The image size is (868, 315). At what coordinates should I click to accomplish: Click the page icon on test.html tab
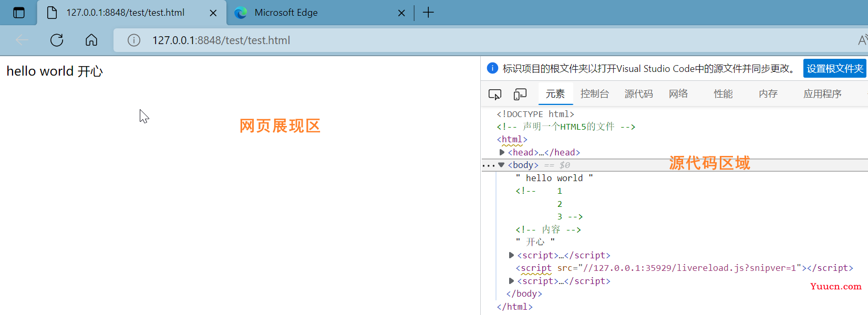(x=52, y=13)
